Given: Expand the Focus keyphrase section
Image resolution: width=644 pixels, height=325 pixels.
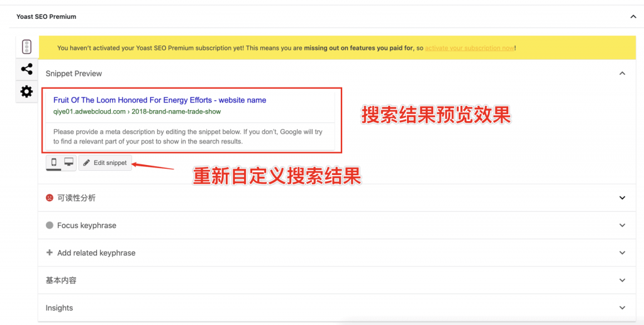Looking at the screenshot, I should 337,225.
